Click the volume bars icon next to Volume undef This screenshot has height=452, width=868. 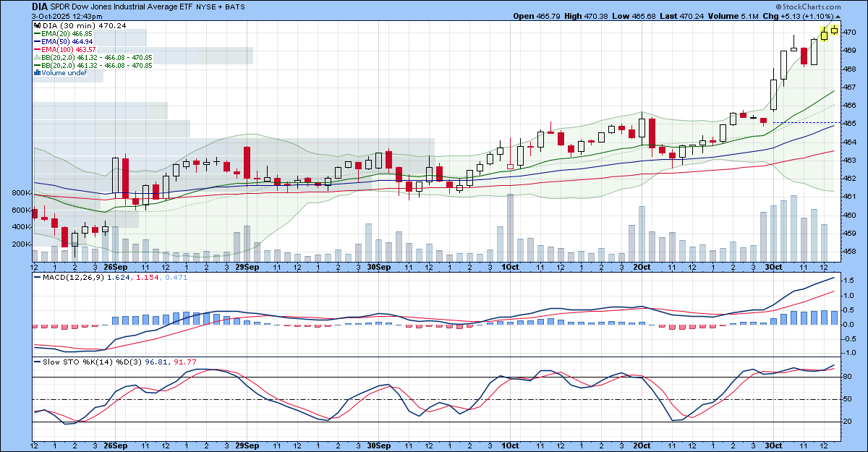tap(37, 73)
